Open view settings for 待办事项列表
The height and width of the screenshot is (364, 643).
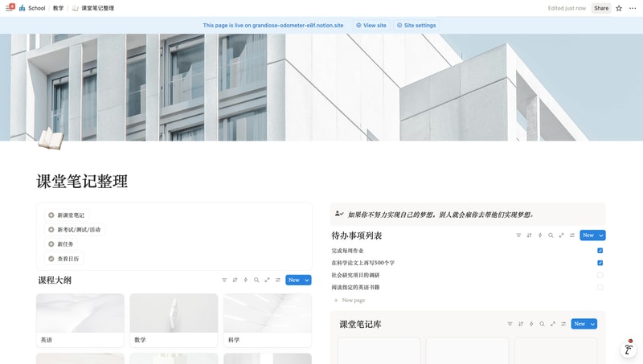(x=572, y=235)
